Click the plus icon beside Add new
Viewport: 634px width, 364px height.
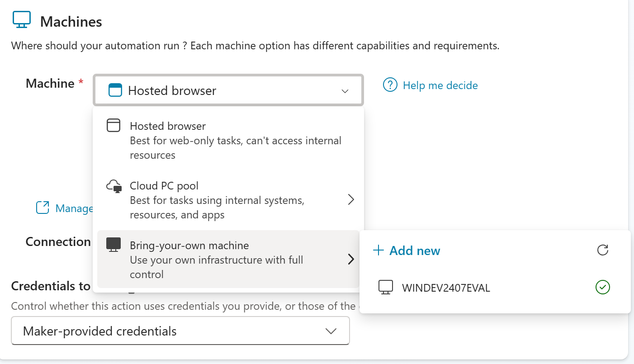pyautogui.click(x=378, y=251)
